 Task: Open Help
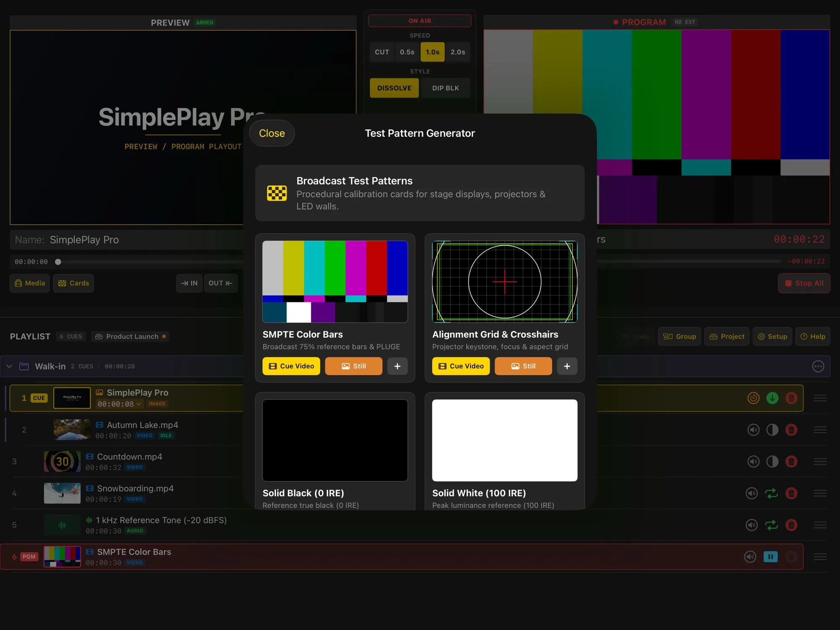tap(813, 336)
